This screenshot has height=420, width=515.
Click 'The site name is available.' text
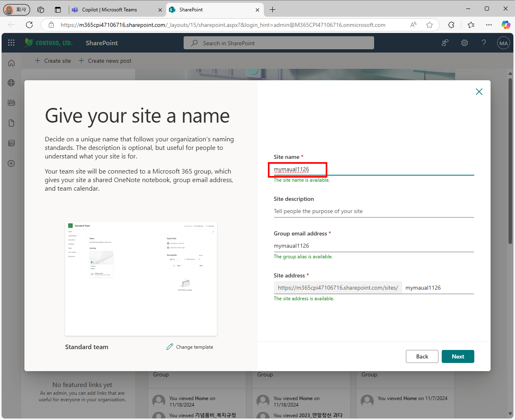(x=302, y=180)
